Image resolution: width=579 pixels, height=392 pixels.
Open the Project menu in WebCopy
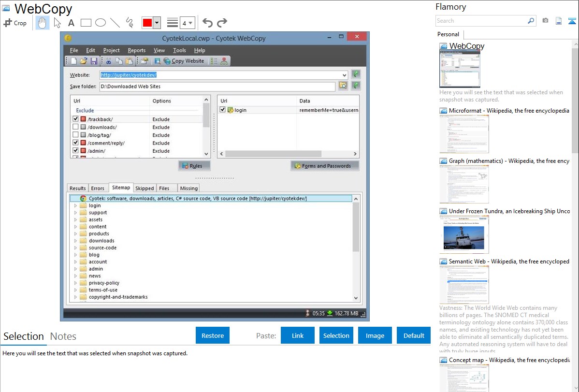[x=111, y=50]
